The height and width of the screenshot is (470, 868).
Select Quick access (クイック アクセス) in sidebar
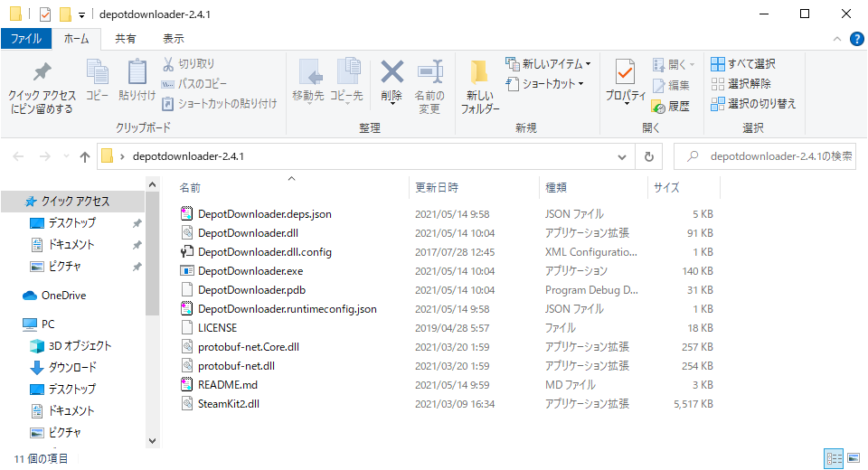coord(73,202)
